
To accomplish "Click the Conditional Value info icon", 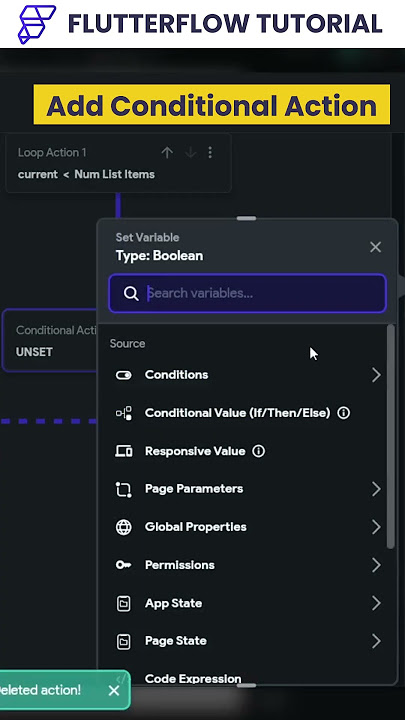I will pos(343,413).
